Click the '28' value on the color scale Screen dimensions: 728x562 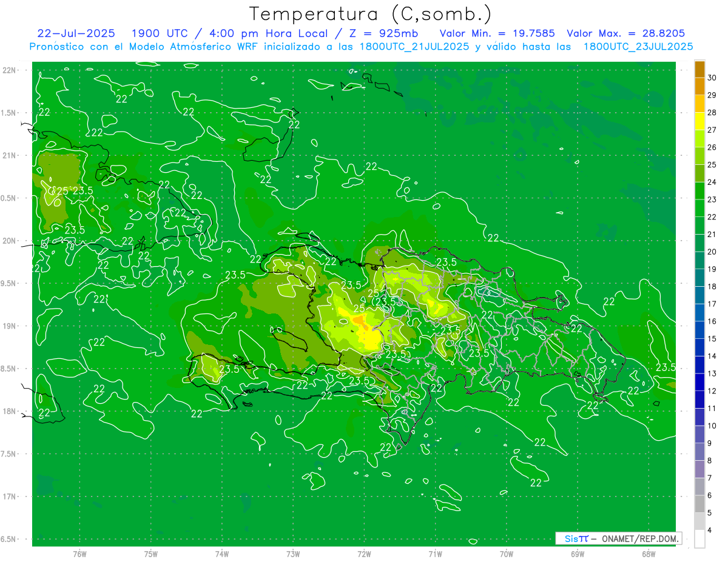[x=712, y=113]
